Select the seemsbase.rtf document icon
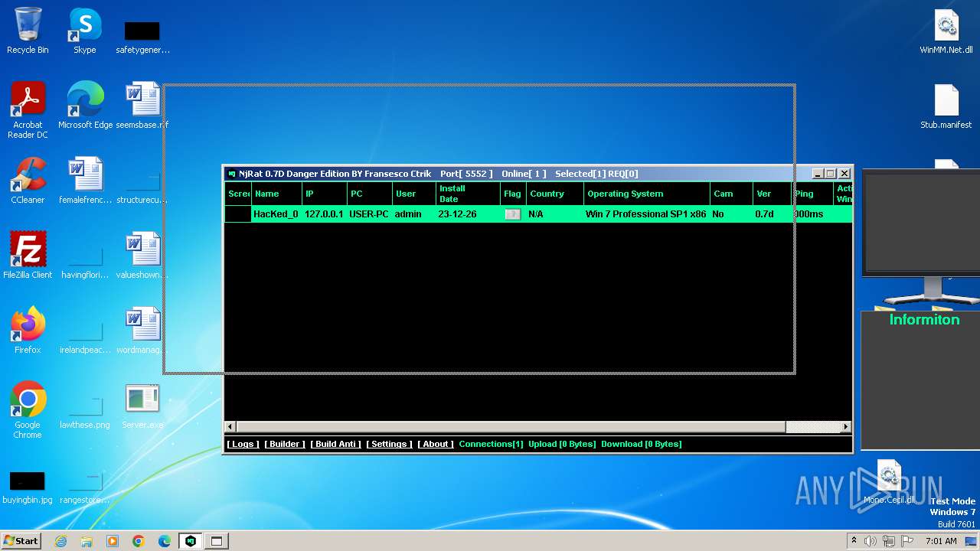The height and width of the screenshot is (551, 980). pyautogui.click(x=142, y=106)
